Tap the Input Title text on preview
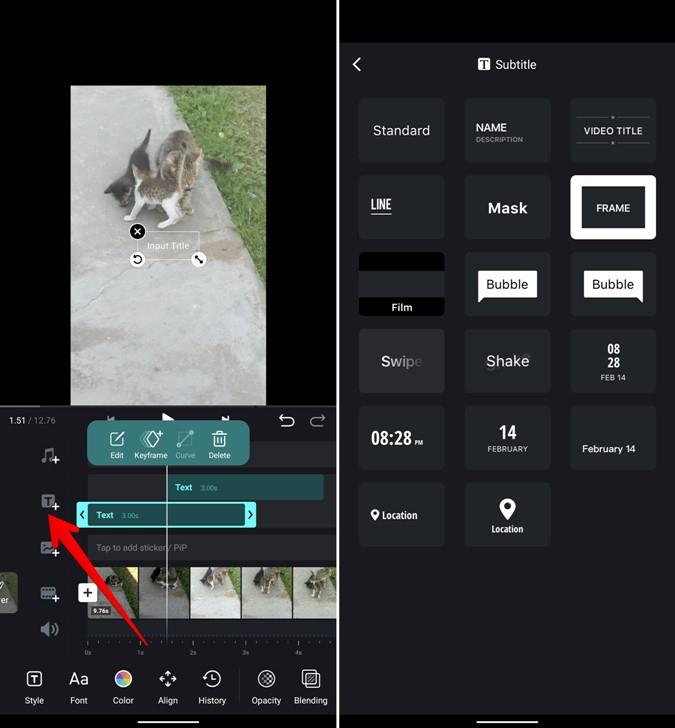675x728 pixels. click(168, 246)
